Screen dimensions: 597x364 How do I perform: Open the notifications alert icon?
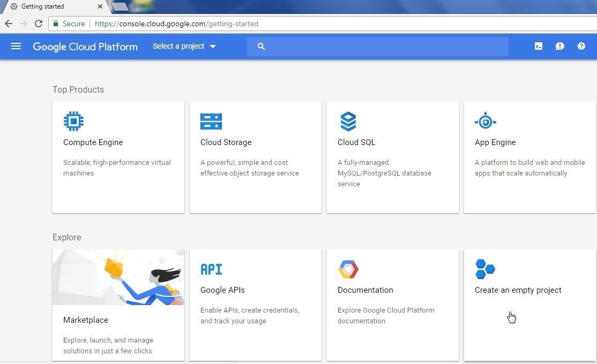[x=560, y=47]
